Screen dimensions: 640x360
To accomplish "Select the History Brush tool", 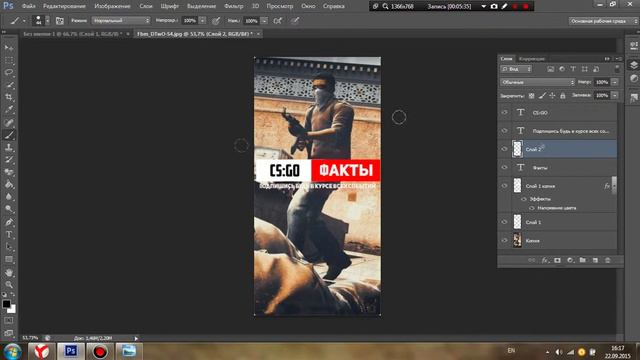I will click(9, 160).
